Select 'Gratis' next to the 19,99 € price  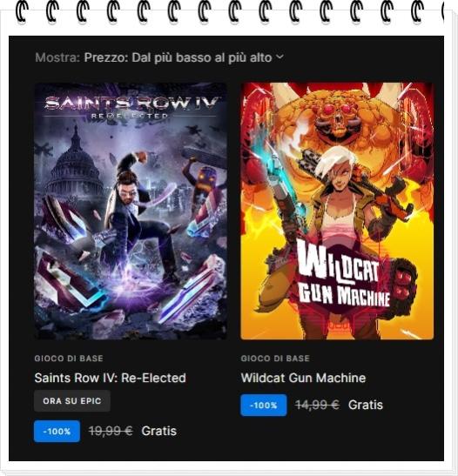click(159, 431)
